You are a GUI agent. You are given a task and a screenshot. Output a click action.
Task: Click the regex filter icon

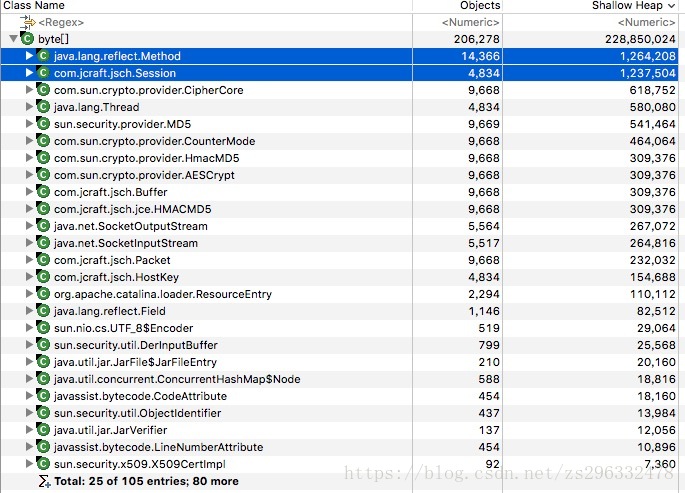coord(28,22)
